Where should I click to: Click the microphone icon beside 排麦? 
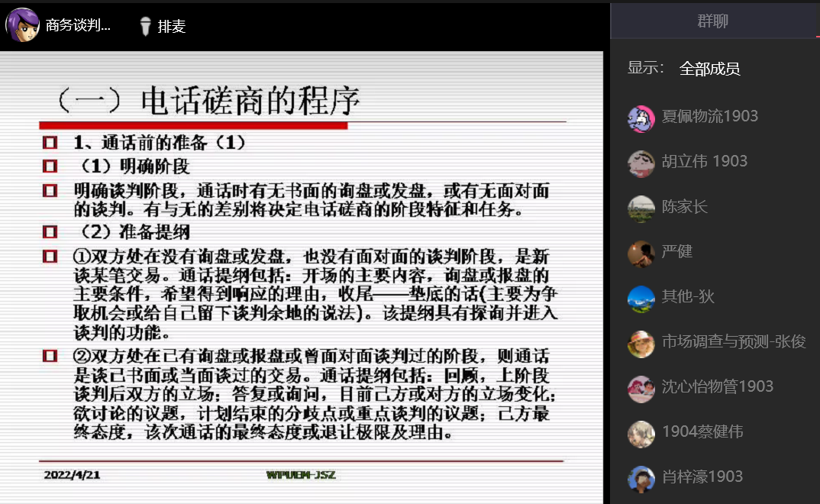click(x=146, y=27)
